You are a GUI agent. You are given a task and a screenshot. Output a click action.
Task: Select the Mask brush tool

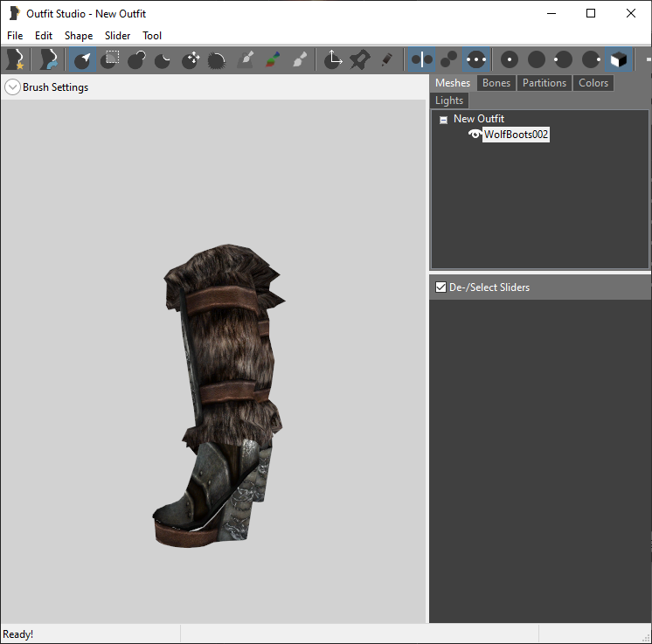point(110,59)
